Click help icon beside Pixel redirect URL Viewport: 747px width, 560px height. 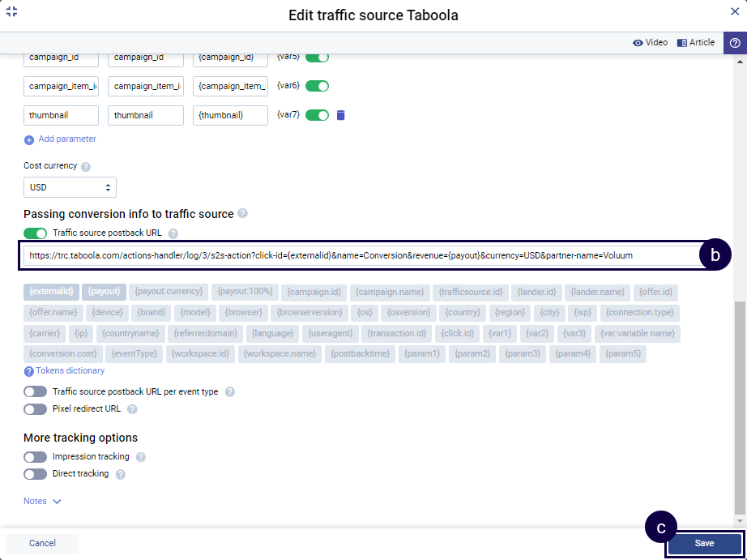tap(132, 409)
